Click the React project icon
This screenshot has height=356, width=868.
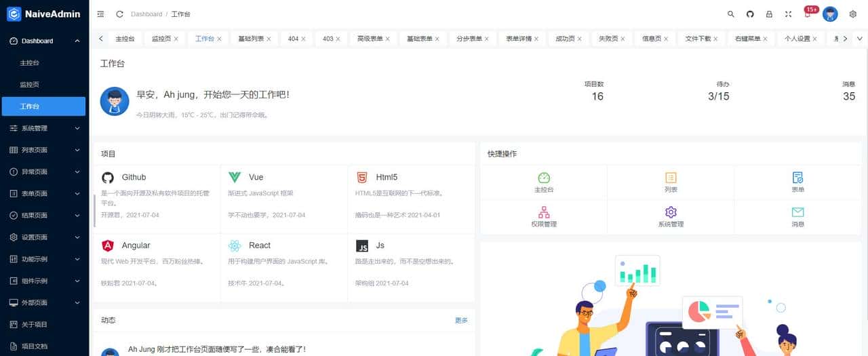[235, 245]
